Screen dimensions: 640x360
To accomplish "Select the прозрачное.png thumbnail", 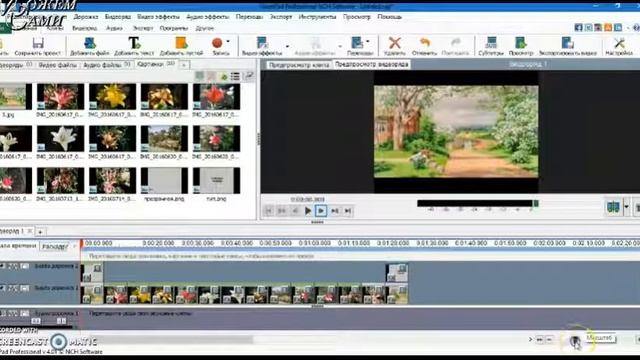I will pos(164,181).
